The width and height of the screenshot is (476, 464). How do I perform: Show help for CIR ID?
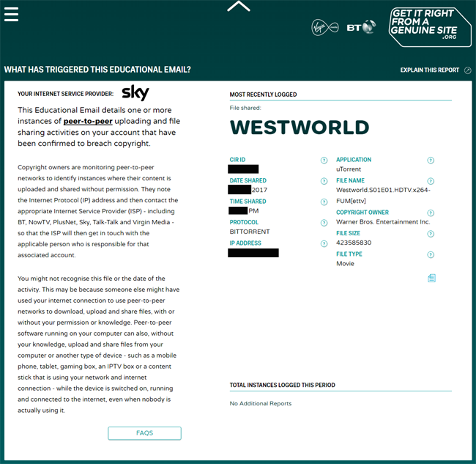pyautogui.click(x=324, y=160)
